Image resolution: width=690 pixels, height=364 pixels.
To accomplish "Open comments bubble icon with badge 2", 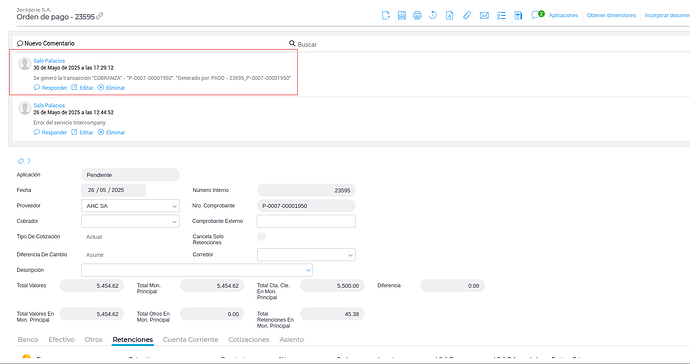I will click(537, 15).
